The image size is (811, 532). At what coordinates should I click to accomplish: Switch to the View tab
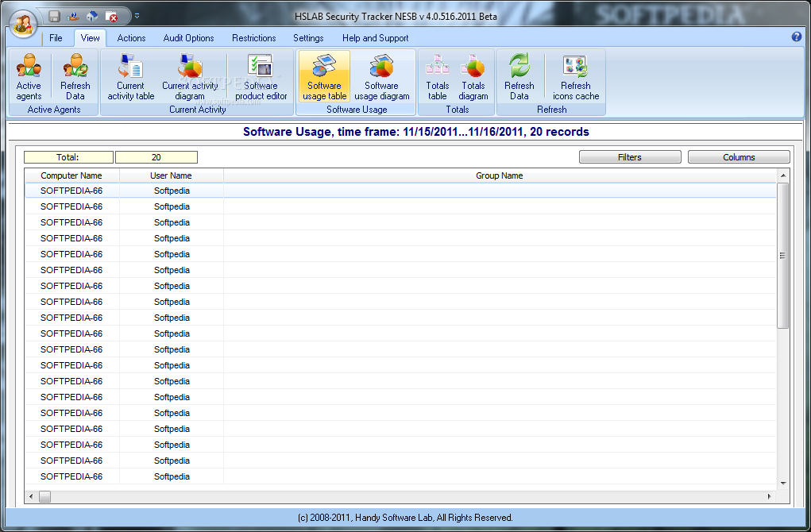pyautogui.click(x=90, y=38)
